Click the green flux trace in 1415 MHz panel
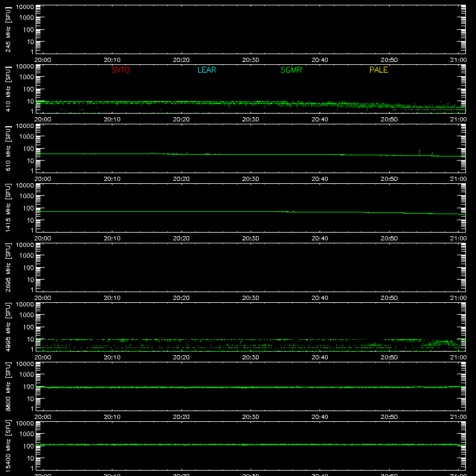This screenshot has width=476, height=476. (x=250, y=212)
